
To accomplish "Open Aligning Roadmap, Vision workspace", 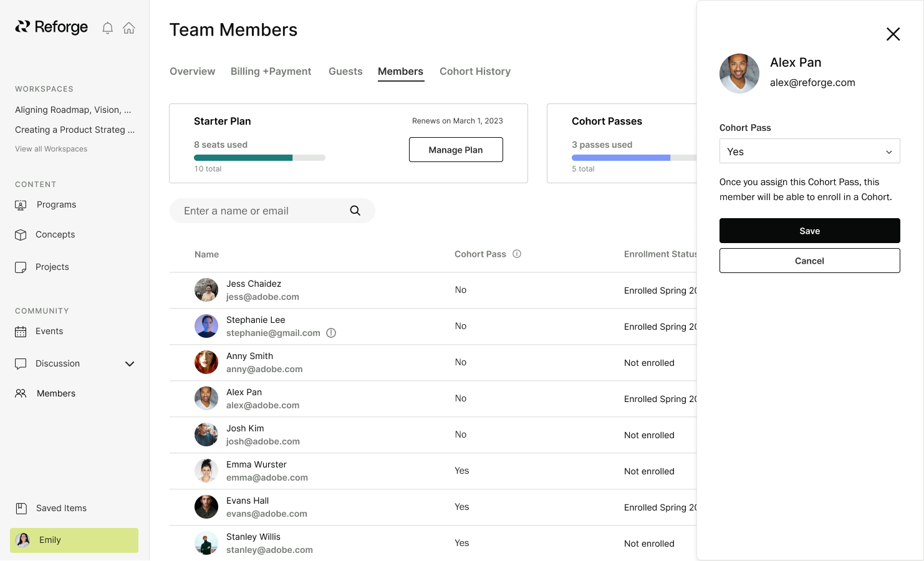I will pos(73,110).
